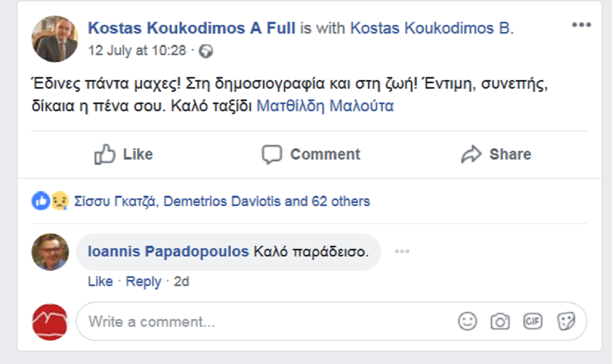The width and height of the screenshot is (612, 364).
Task: Click the thumbs-up Like icon
Action: 105,154
